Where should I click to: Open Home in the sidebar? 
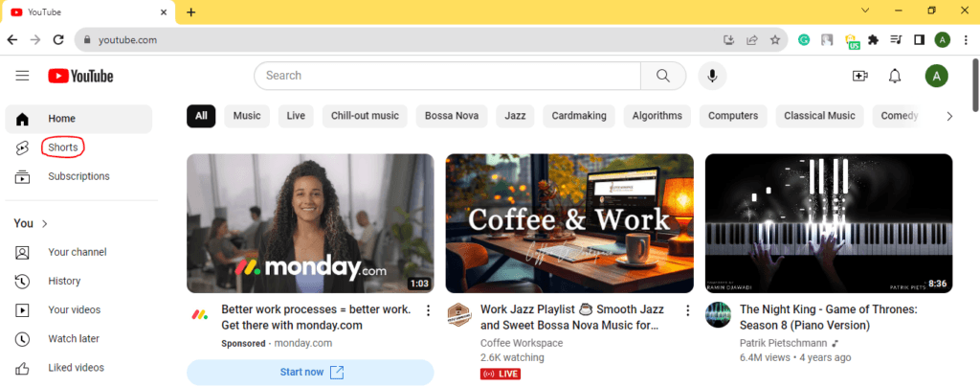(78, 119)
